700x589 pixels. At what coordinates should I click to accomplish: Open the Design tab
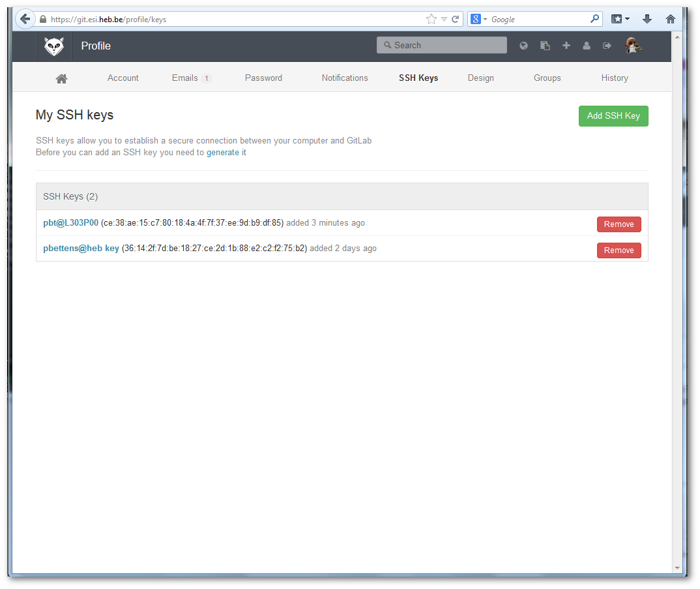481,78
